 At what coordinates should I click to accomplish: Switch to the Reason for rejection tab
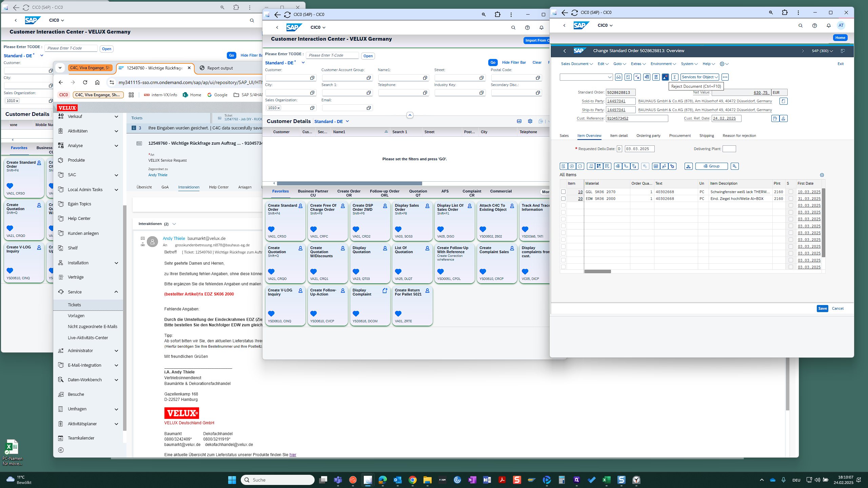pyautogui.click(x=739, y=136)
